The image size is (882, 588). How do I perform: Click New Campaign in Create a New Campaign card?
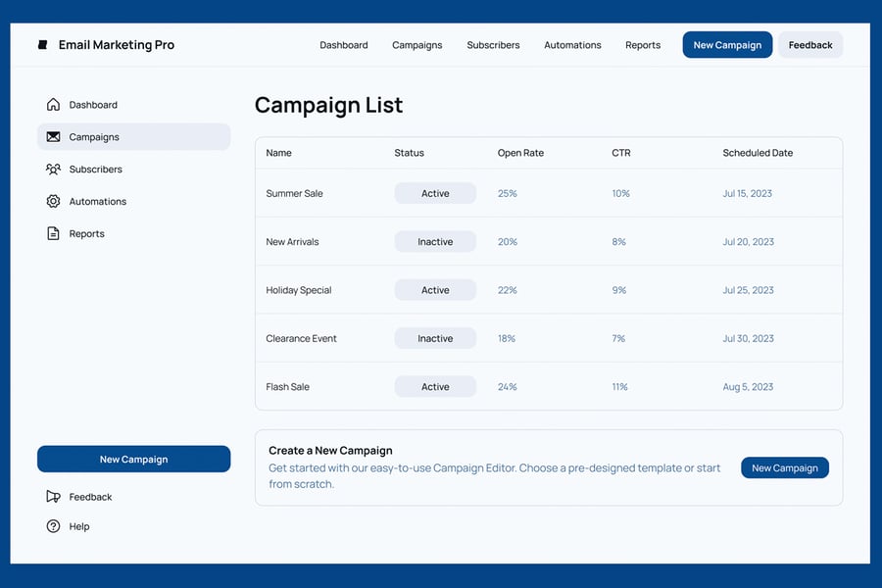coord(784,468)
